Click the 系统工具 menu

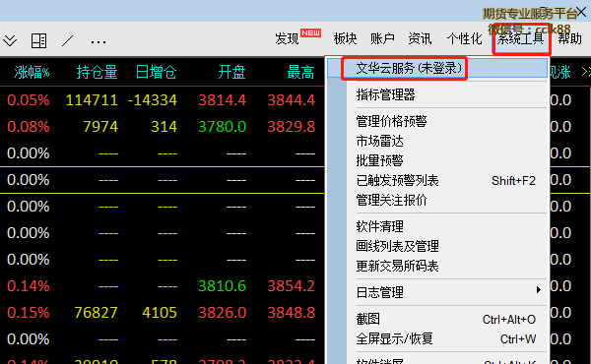pyautogui.click(x=520, y=38)
